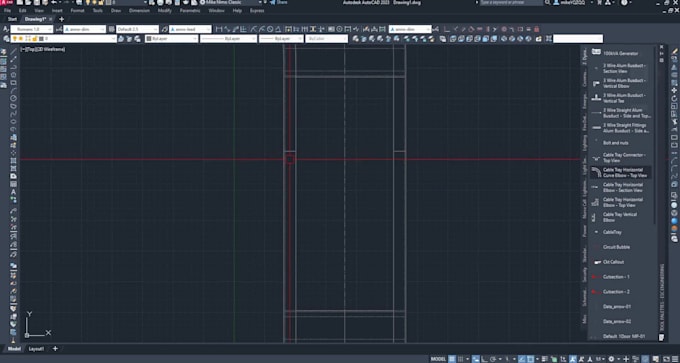Screen dimensions: 680x363
Task: Click the search magnifier icon in title bar
Action: (x=548, y=3)
